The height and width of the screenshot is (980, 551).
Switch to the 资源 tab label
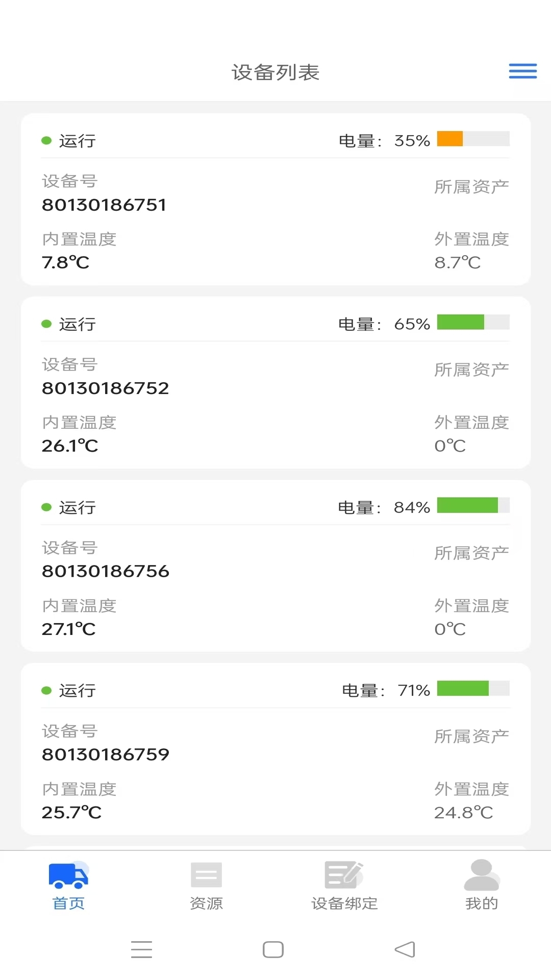206,903
